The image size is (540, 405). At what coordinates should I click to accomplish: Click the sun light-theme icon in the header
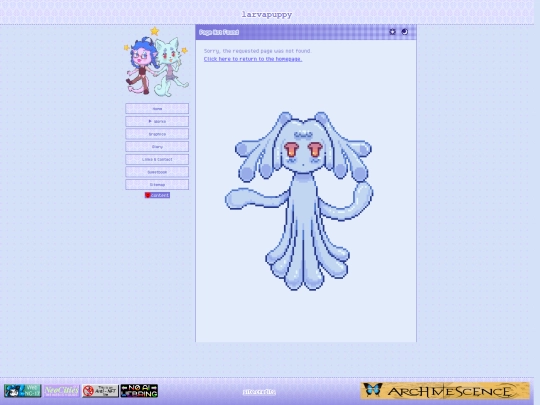click(x=392, y=32)
